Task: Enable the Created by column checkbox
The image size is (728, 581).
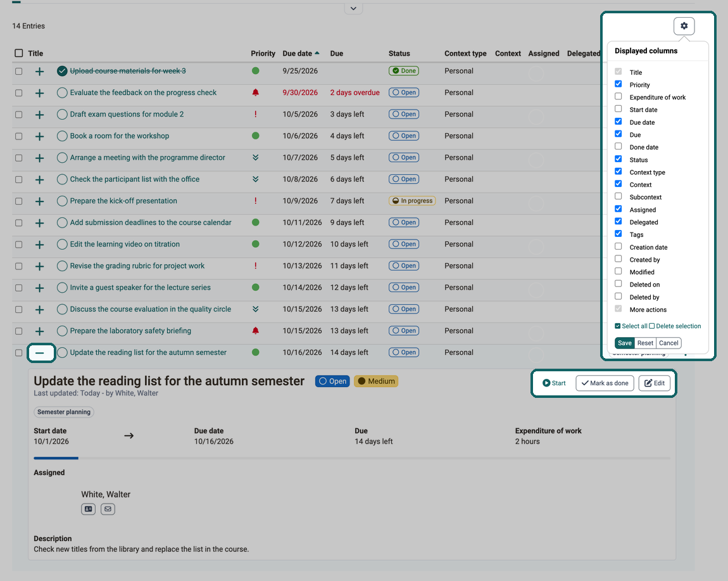Action: click(x=618, y=259)
